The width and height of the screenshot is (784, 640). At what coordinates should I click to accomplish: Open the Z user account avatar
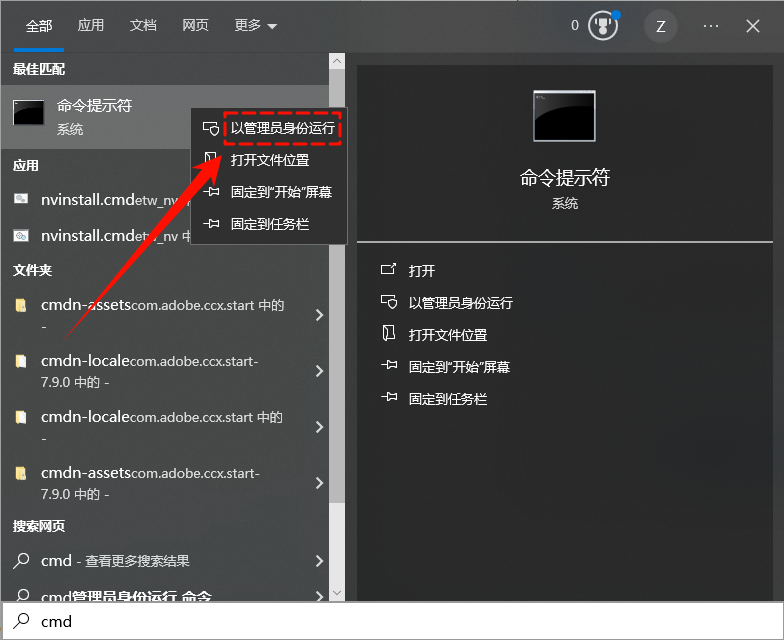(660, 26)
